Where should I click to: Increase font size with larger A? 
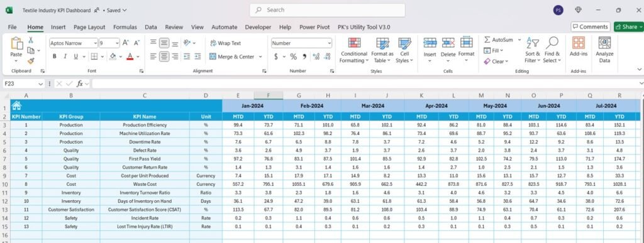pos(126,43)
